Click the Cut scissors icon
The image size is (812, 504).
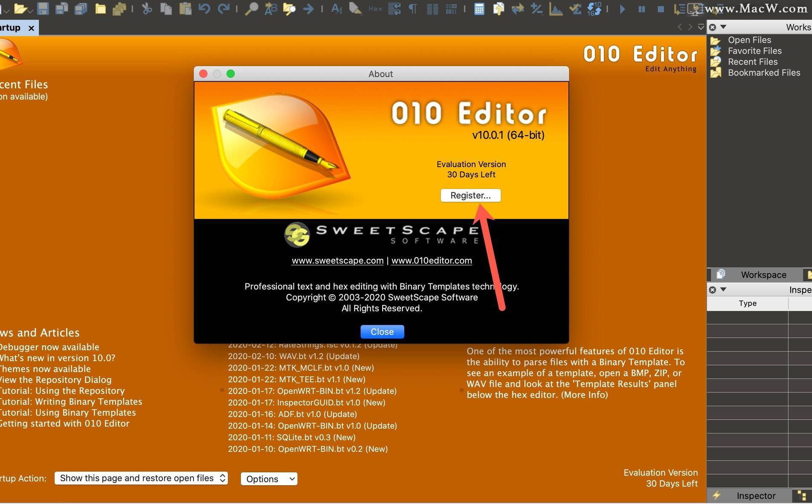tap(147, 9)
